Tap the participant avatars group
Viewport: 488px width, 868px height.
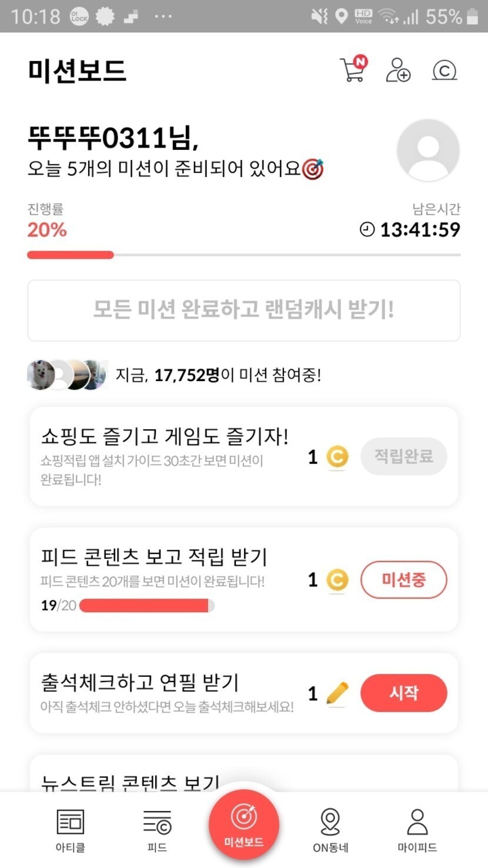click(67, 375)
